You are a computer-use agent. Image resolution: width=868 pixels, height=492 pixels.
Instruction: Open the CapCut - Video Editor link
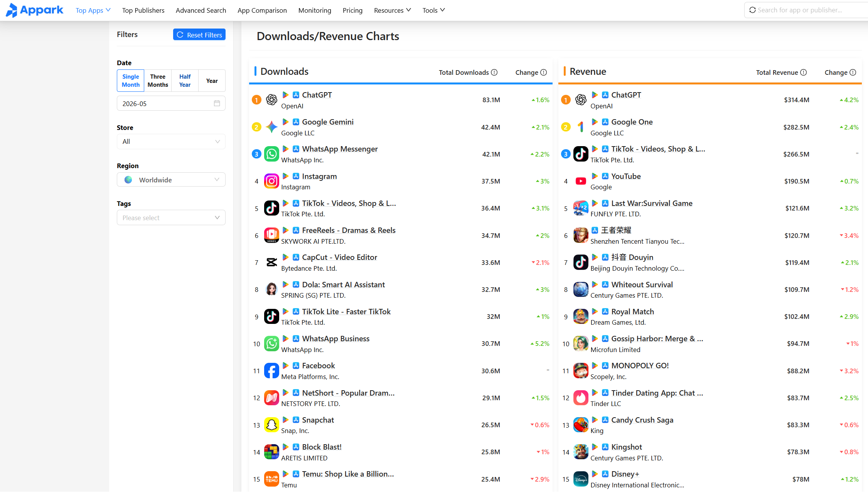pos(340,257)
